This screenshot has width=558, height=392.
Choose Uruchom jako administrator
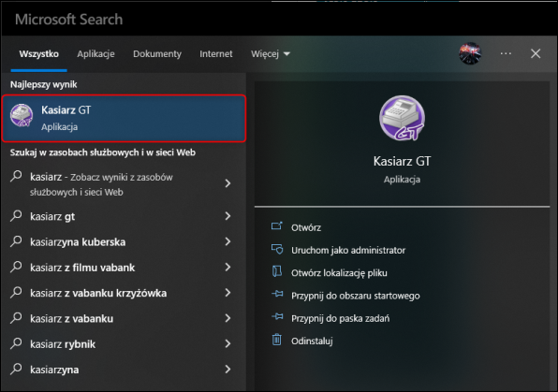click(x=348, y=250)
